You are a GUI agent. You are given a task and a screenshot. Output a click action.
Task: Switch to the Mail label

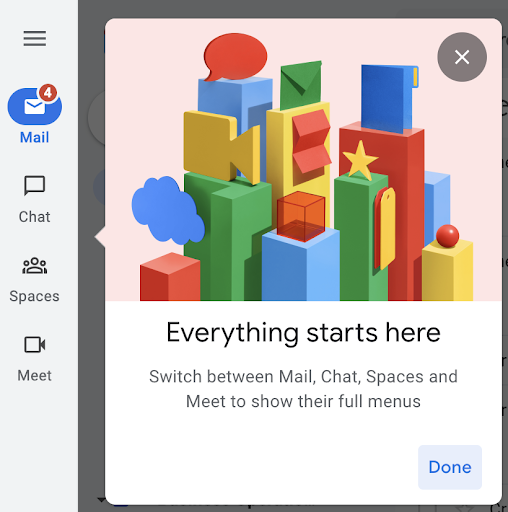tap(34, 137)
